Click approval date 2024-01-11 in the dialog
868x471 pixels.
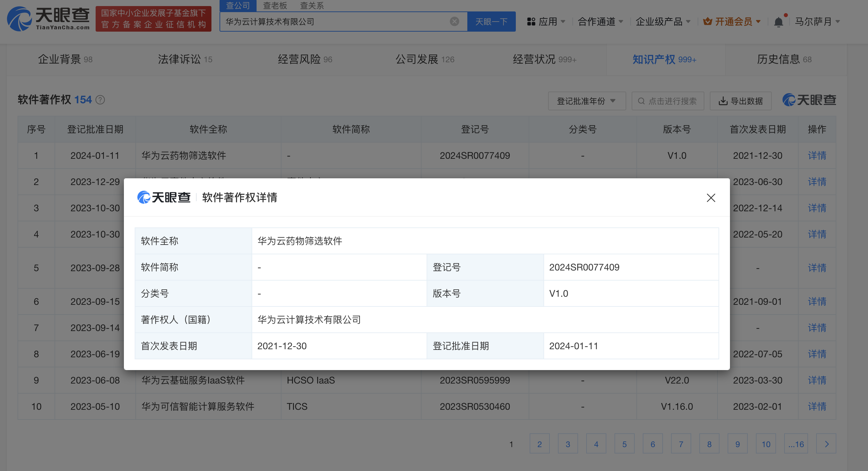click(x=573, y=346)
